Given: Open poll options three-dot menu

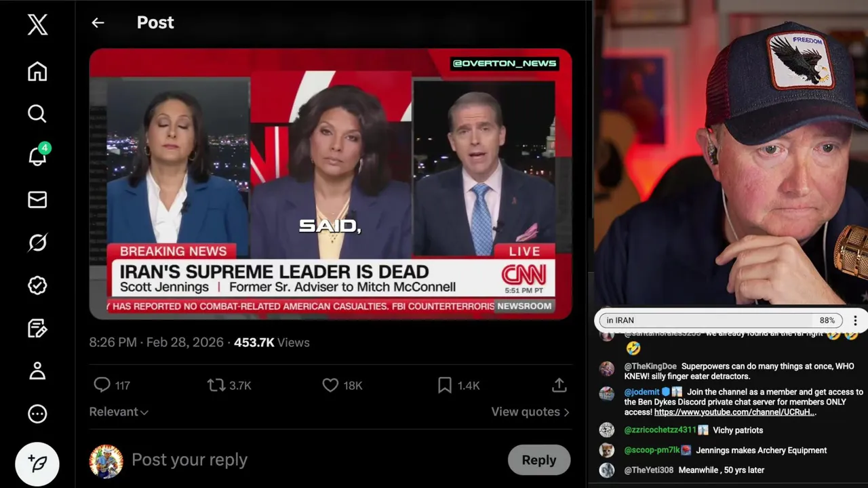Looking at the screenshot, I should [x=855, y=321].
